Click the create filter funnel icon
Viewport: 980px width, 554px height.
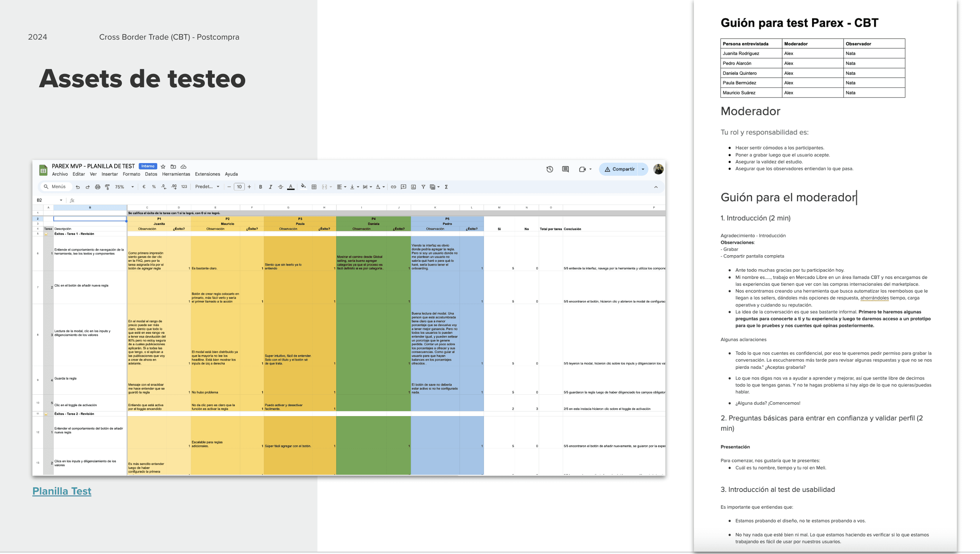click(423, 187)
